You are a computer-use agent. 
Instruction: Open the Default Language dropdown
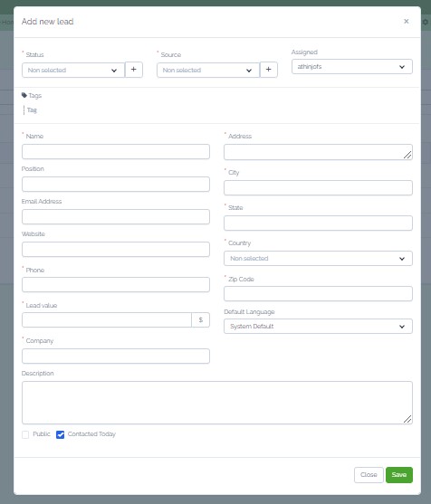pos(318,327)
